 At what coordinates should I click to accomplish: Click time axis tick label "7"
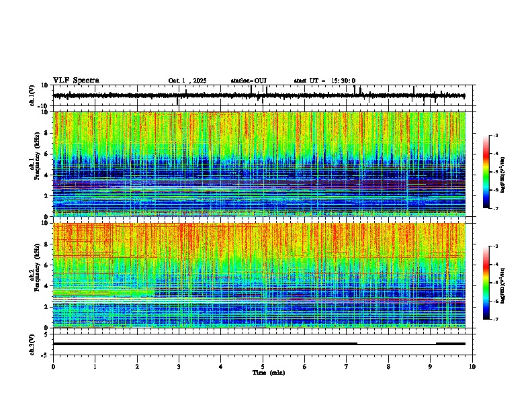pos(347,367)
